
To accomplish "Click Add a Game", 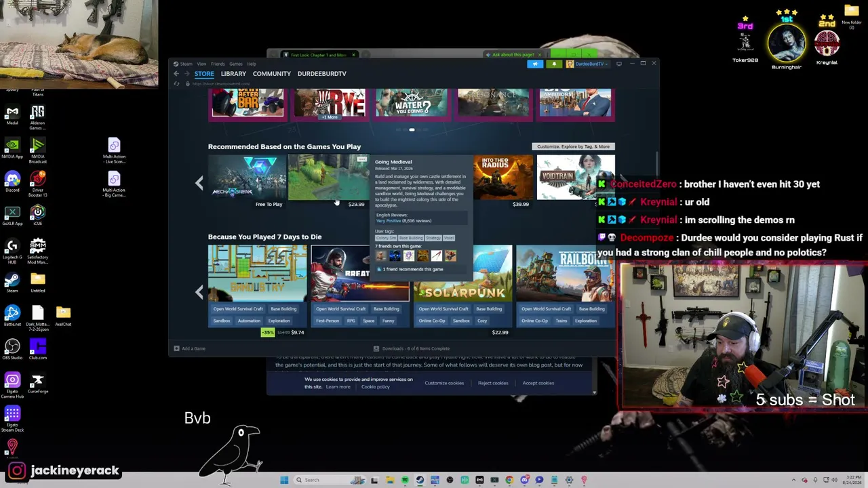I will (x=190, y=348).
